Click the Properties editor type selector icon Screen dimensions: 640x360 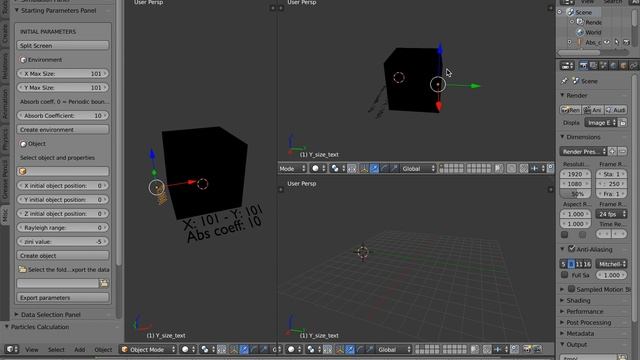[567, 66]
